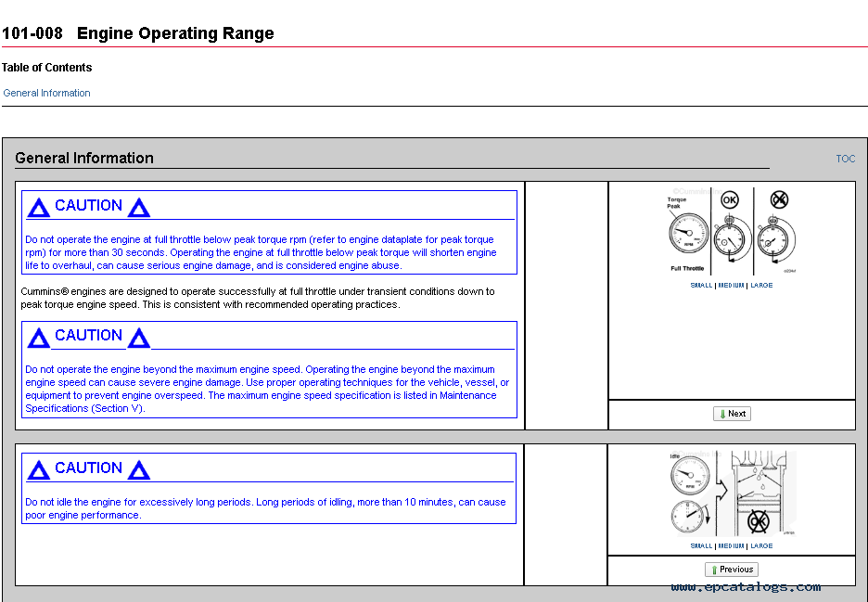
Task: Open the full throttle torque peak illustration
Action: (x=732, y=232)
